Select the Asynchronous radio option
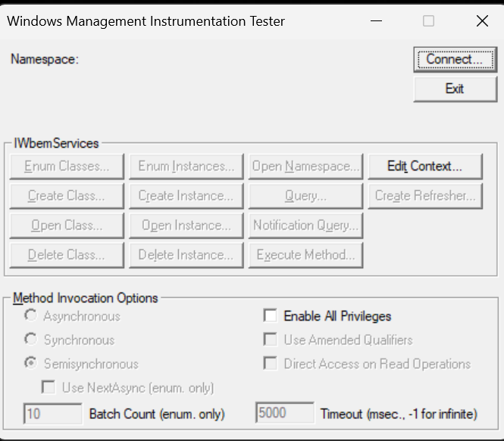The image size is (504, 441). tap(31, 316)
